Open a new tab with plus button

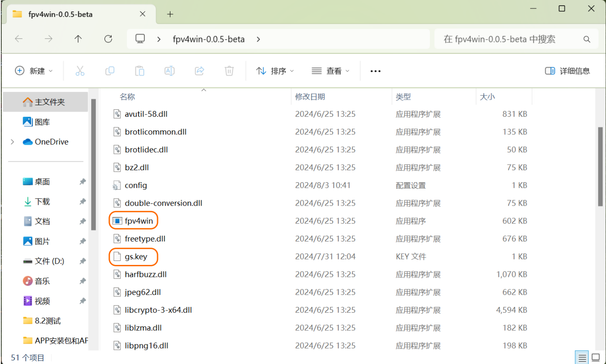coord(170,14)
